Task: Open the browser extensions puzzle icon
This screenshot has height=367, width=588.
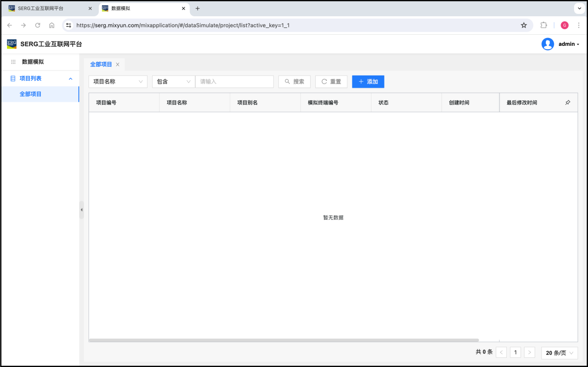Action: pos(544,25)
